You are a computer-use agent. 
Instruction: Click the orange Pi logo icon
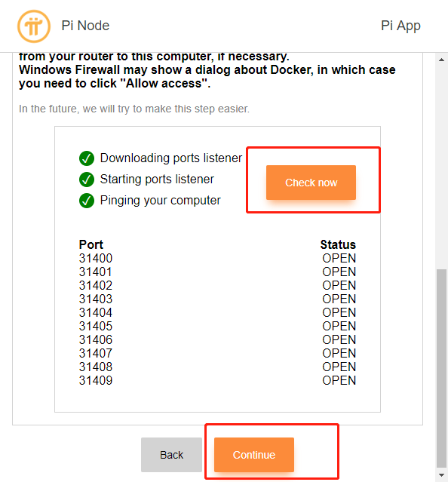coord(34,26)
